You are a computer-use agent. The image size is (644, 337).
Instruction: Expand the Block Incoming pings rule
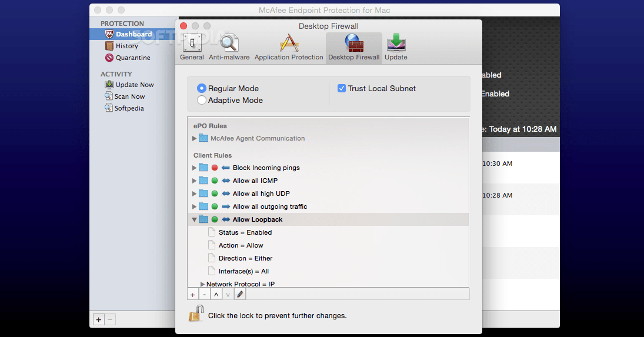click(194, 168)
